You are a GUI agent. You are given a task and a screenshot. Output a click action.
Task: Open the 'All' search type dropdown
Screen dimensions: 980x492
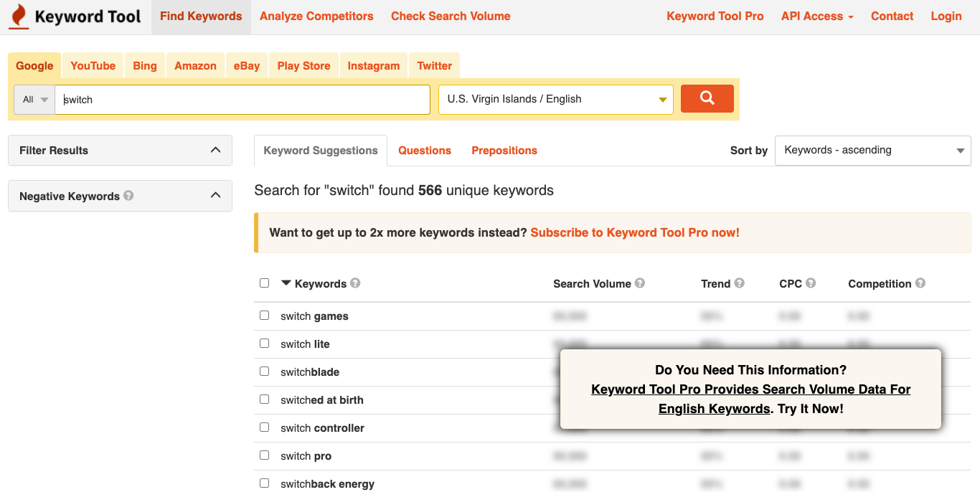coord(34,100)
